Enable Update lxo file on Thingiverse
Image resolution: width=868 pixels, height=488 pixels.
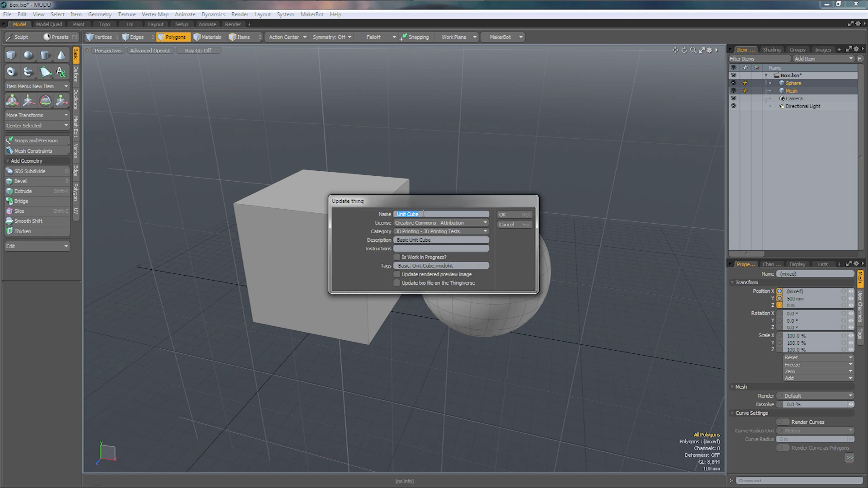tap(396, 282)
